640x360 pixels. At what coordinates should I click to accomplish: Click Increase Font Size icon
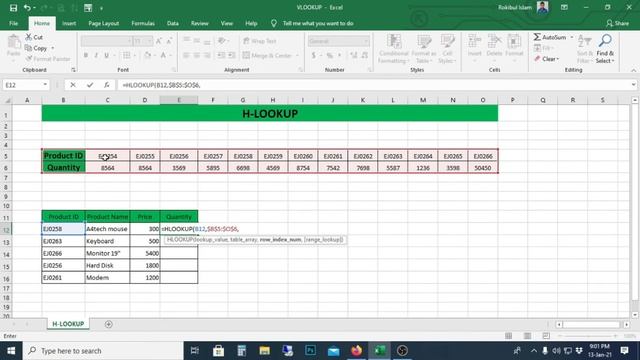click(159, 41)
